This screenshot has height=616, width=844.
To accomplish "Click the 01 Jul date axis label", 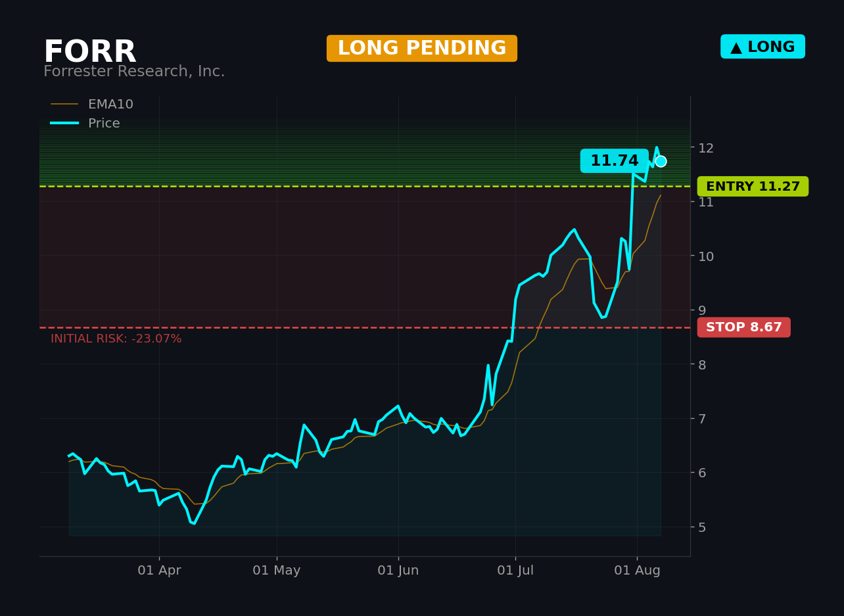I will click(x=515, y=571).
